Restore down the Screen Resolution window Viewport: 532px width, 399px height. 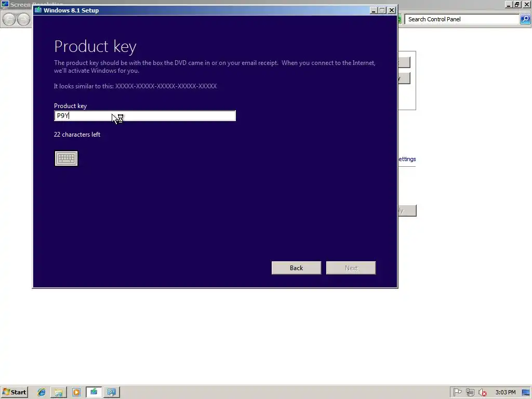[x=517, y=4]
